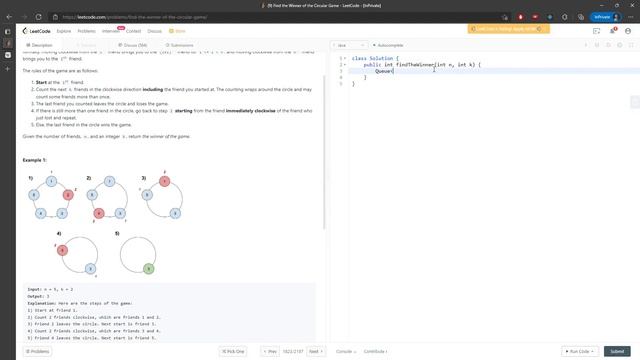Open the browser extensions puzzle icon
This screenshot has width=640, height=360.
tap(565, 17)
